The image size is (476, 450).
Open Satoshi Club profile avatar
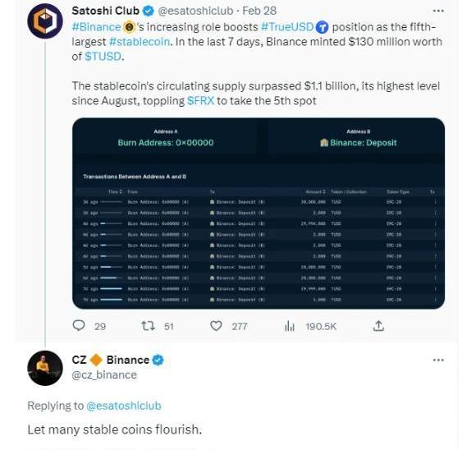[x=45, y=21]
